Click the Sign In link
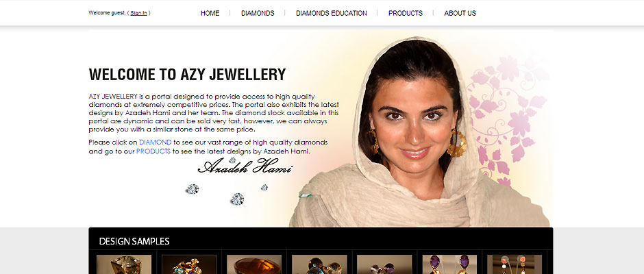Screen dimensions: 644x274 138,13
